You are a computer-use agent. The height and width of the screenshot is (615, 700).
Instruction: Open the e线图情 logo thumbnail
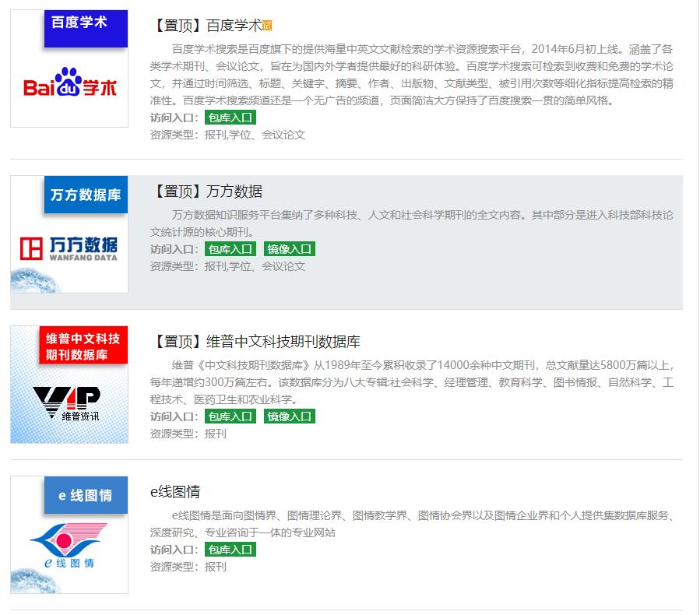click(x=69, y=535)
